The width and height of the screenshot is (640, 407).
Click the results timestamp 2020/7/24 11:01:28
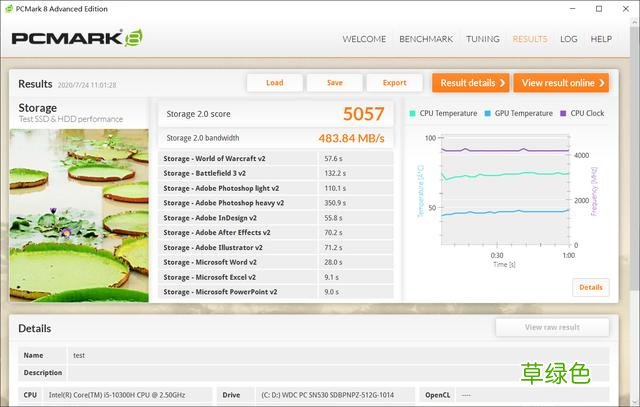87,85
